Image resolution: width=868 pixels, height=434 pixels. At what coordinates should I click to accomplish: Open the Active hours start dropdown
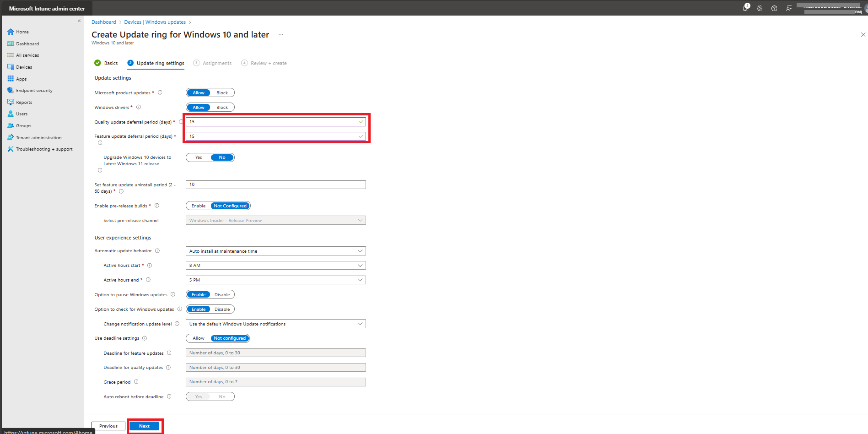click(276, 266)
